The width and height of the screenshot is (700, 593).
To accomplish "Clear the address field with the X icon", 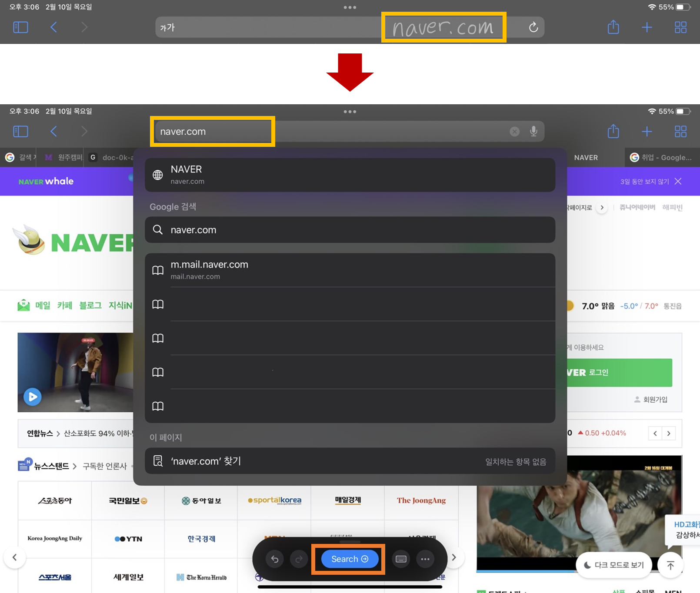I will coord(514,131).
